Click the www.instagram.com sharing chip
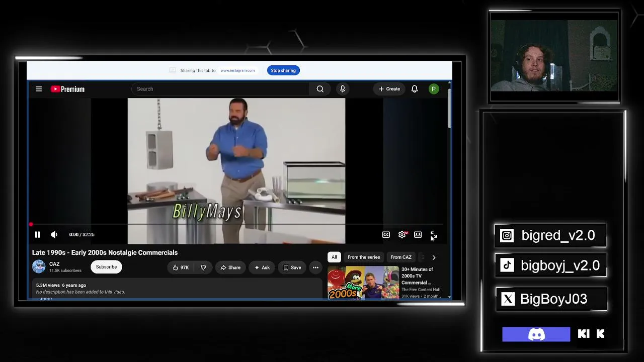This screenshot has height=362, width=644. 237,70
